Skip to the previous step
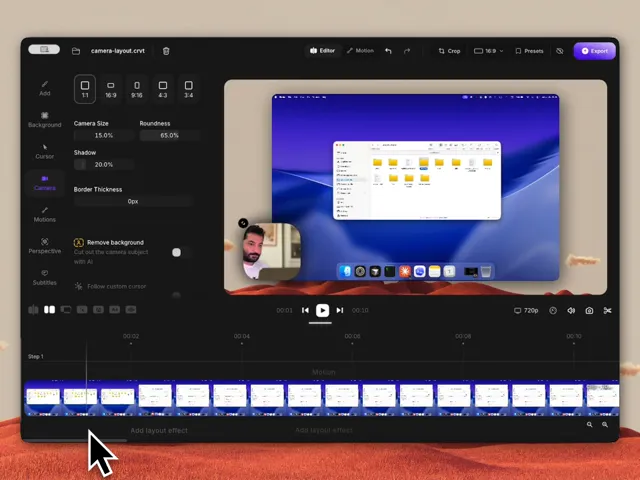This screenshot has height=480, width=640. [x=305, y=310]
